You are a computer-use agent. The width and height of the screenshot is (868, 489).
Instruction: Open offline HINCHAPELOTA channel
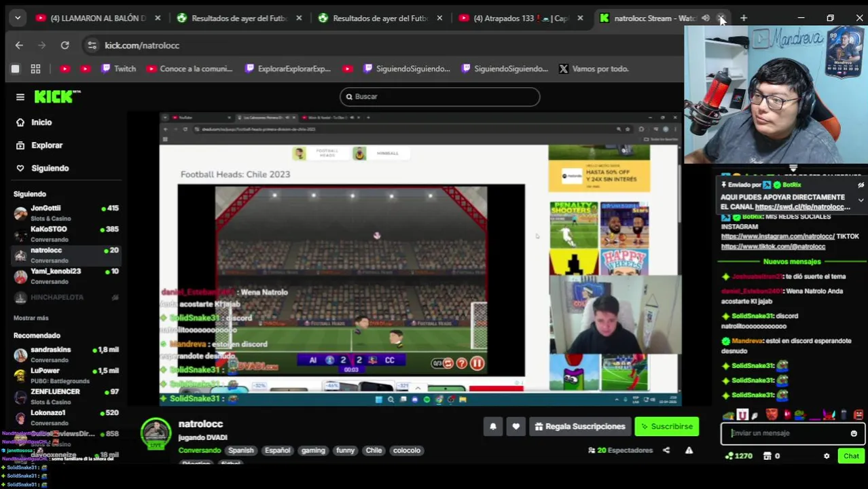click(66, 297)
